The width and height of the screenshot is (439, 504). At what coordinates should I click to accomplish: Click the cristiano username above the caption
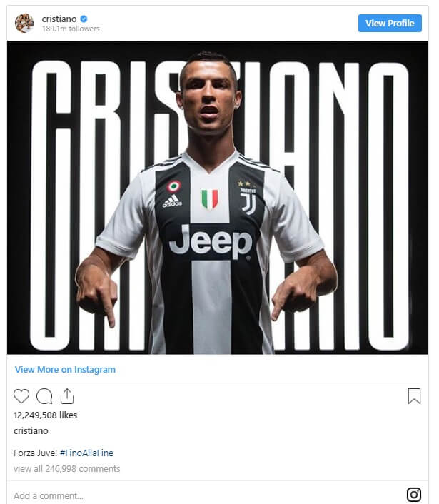click(x=31, y=430)
